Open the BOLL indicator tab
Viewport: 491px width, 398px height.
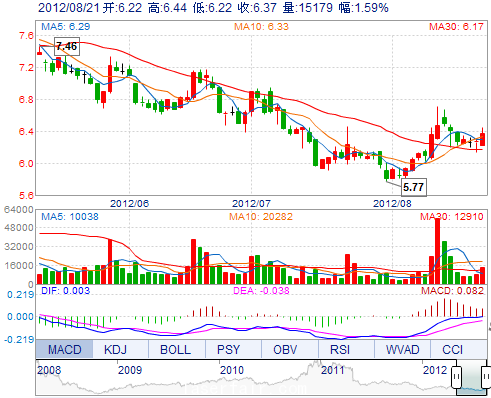[x=176, y=349]
